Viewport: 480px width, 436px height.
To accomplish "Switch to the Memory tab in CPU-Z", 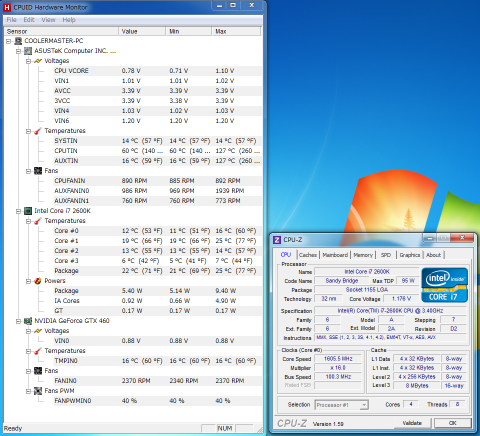I will 363,255.
